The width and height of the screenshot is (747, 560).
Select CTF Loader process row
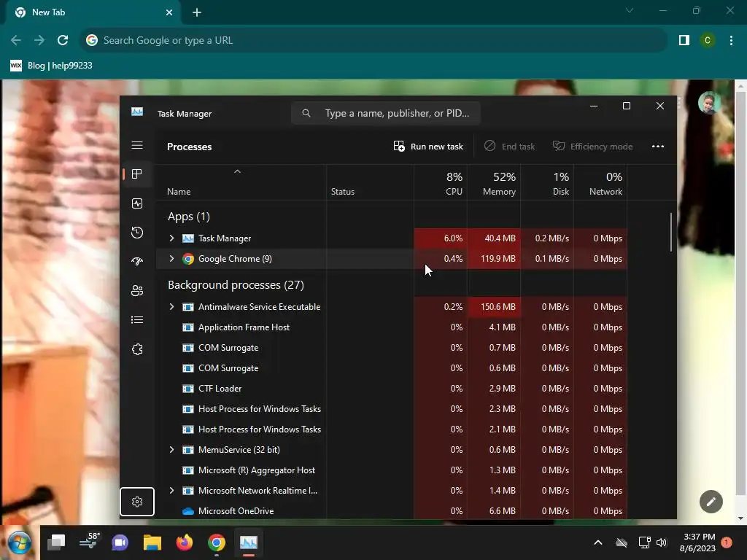pyautogui.click(x=392, y=389)
